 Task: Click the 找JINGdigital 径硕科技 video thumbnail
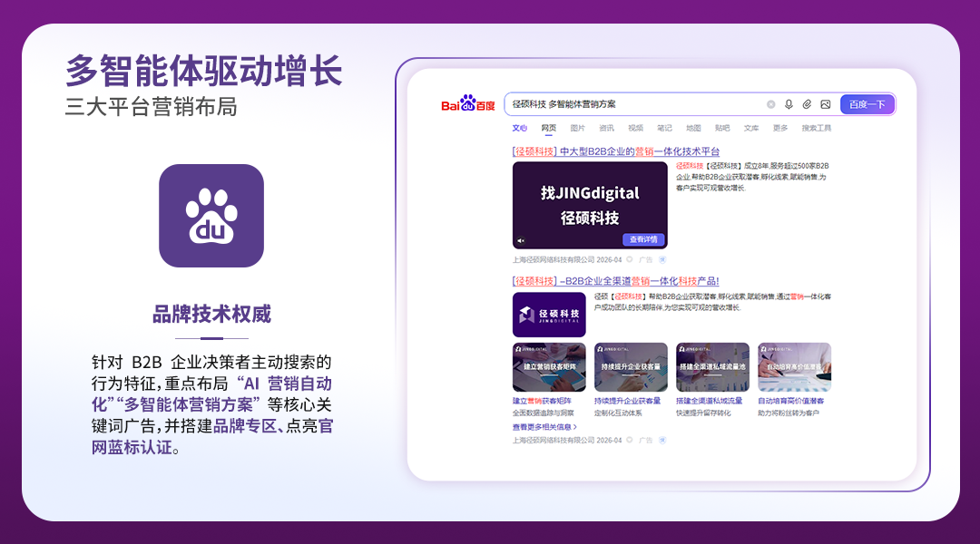[x=590, y=206]
